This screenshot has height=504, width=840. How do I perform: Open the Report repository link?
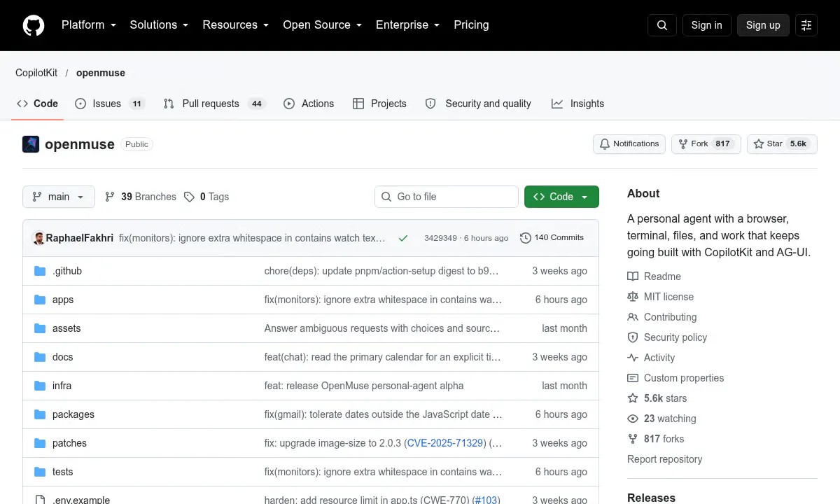tap(664, 459)
